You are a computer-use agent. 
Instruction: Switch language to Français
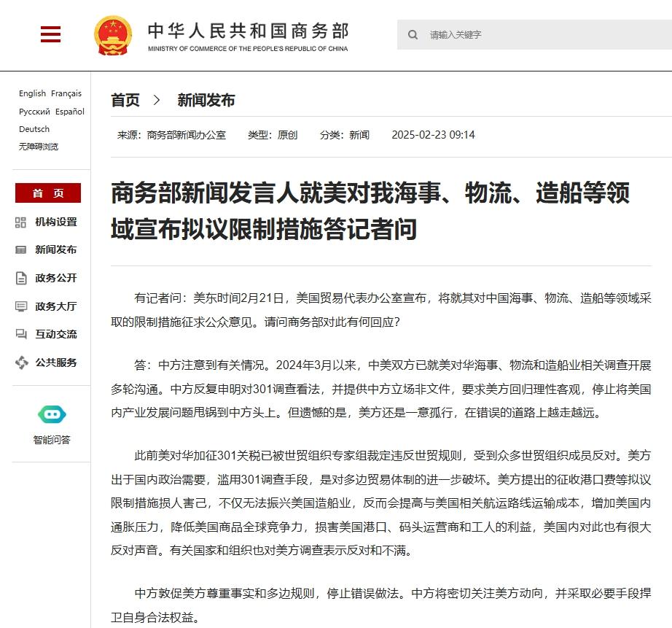[x=66, y=93]
